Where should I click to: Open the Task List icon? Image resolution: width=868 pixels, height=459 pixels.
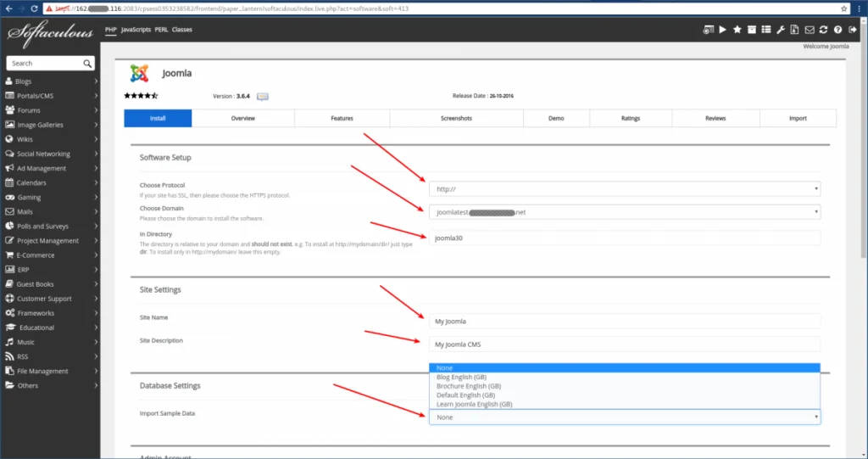(x=765, y=30)
